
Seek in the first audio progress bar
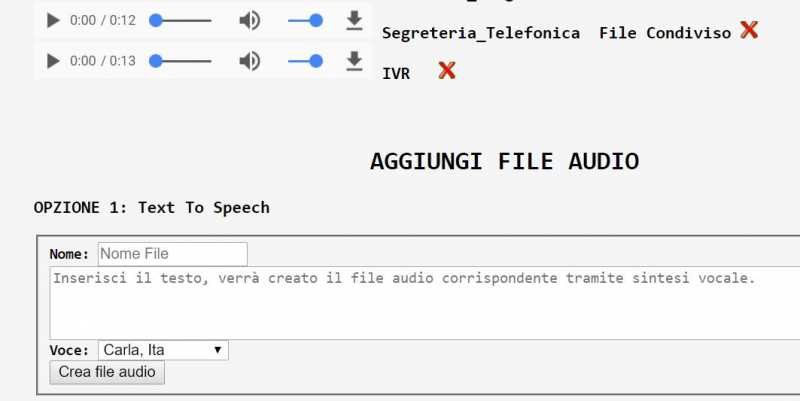184,20
